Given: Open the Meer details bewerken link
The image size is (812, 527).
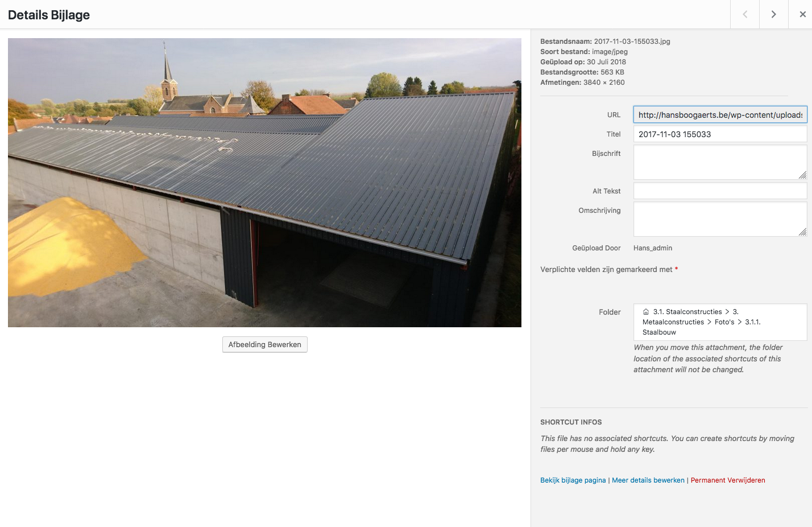Looking at the screenshot, I should click(x=648, y=480).
